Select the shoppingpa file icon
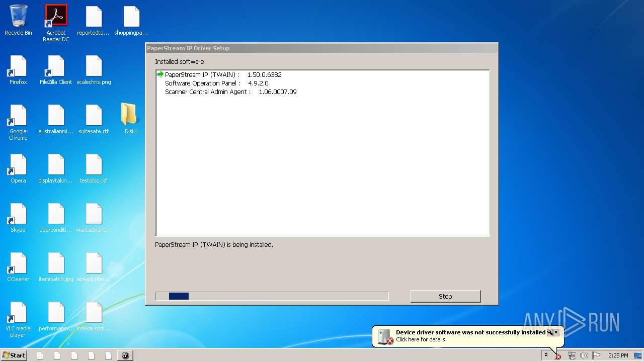644x362 pixels. pos(131,20)
